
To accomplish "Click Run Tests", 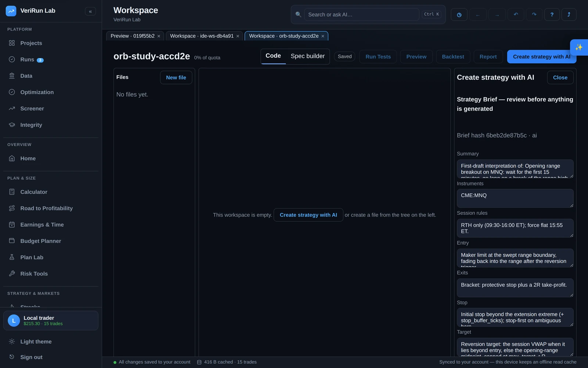I will [378, 57].
